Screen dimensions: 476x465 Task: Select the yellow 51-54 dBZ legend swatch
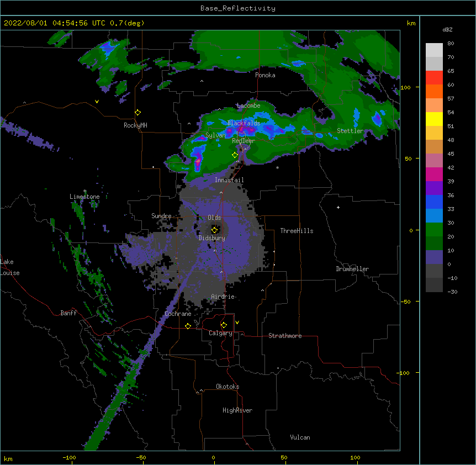point(434,119)
